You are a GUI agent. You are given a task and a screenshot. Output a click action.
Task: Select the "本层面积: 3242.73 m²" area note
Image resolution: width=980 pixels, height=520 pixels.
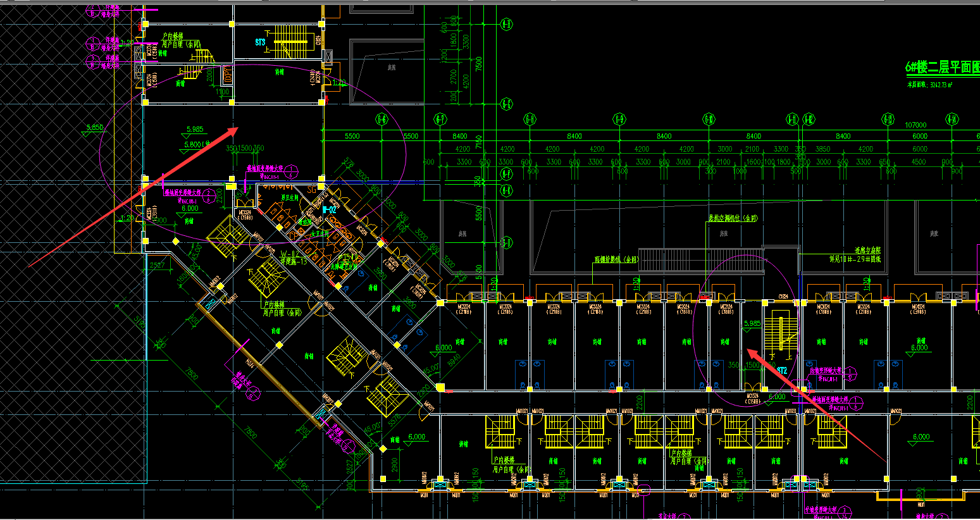[929, 84]
